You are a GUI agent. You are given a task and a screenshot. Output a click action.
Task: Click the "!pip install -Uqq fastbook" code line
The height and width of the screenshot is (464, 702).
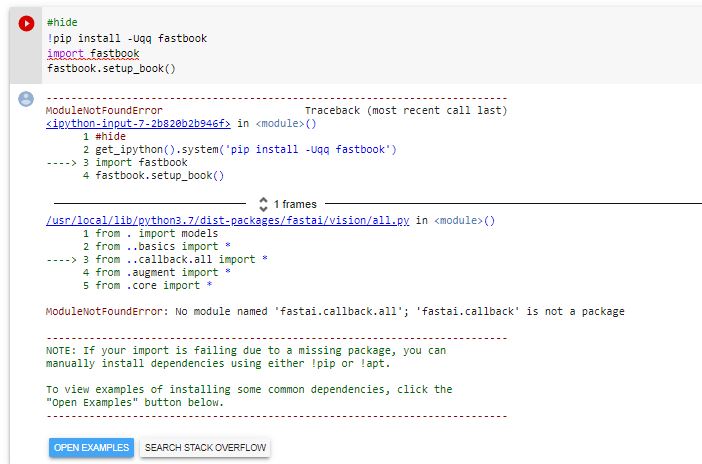click(127, 38)
